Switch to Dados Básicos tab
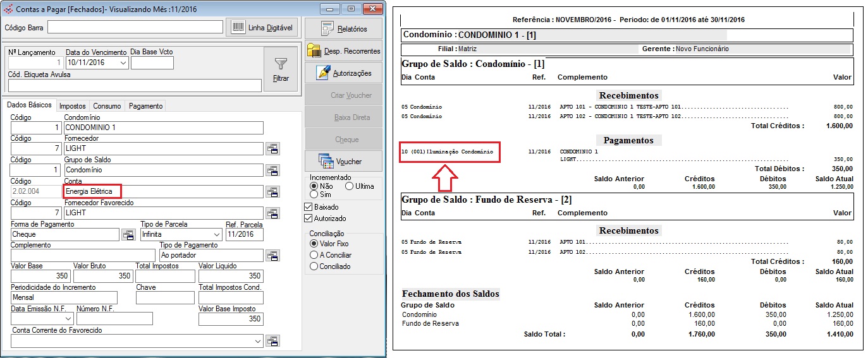 [x=29, y=105]
